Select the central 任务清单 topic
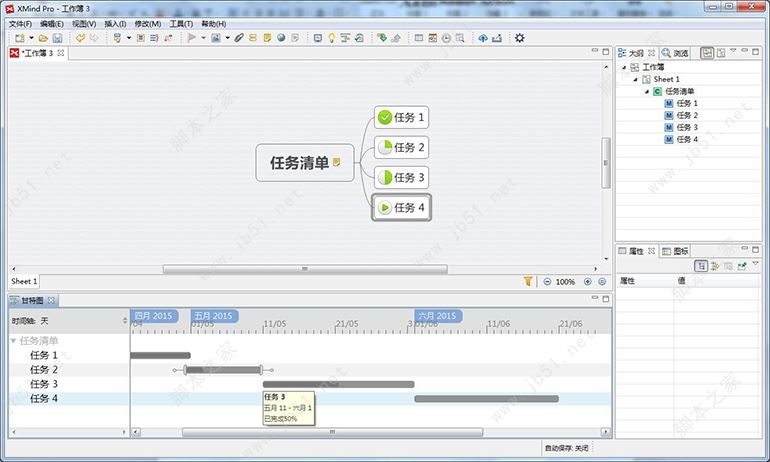The height and width of the screenshot is (462, 770). [x=304, y=163]
